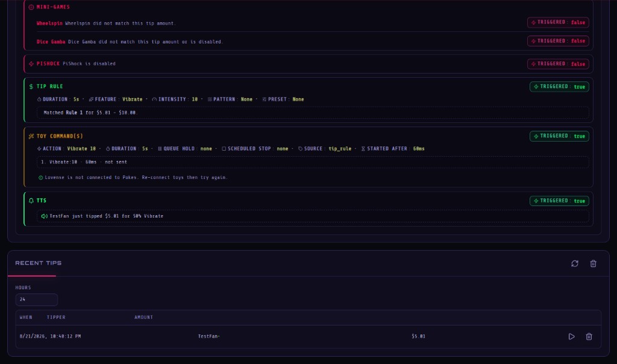Click the Tip Rule duration clock icon

coord(39,99)
